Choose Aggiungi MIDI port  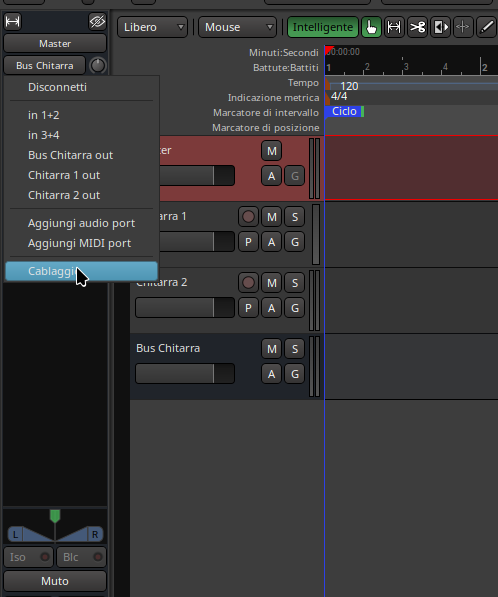[x=81, y=243]
